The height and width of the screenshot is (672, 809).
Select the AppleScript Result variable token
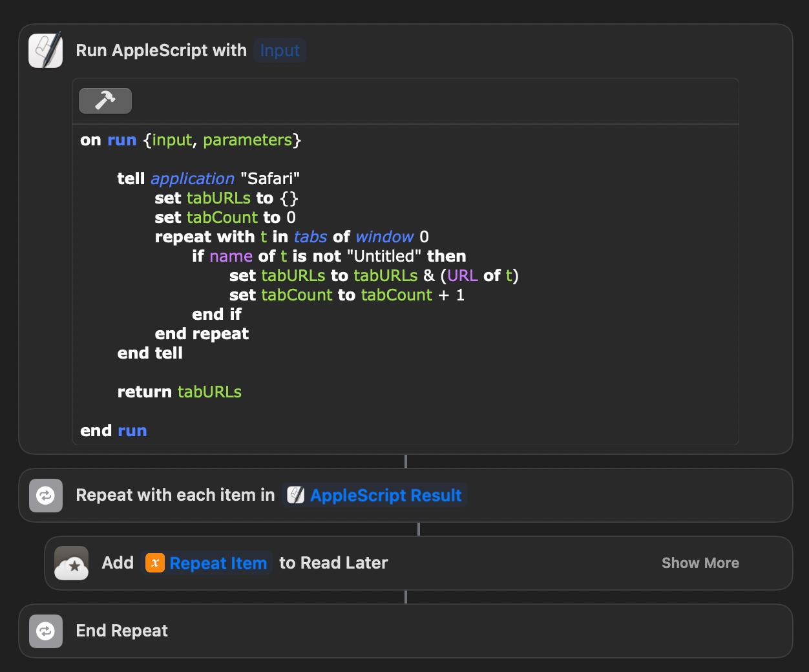pos(375,496)
